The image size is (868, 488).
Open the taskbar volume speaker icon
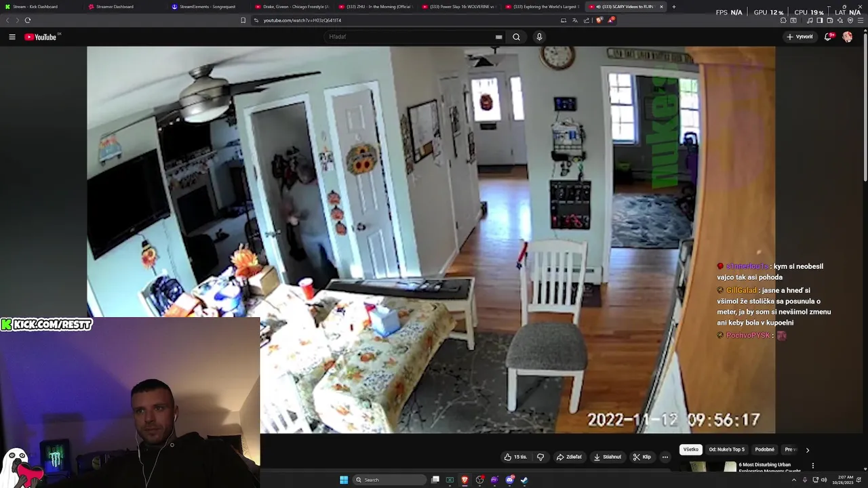[x=824, y=480]
